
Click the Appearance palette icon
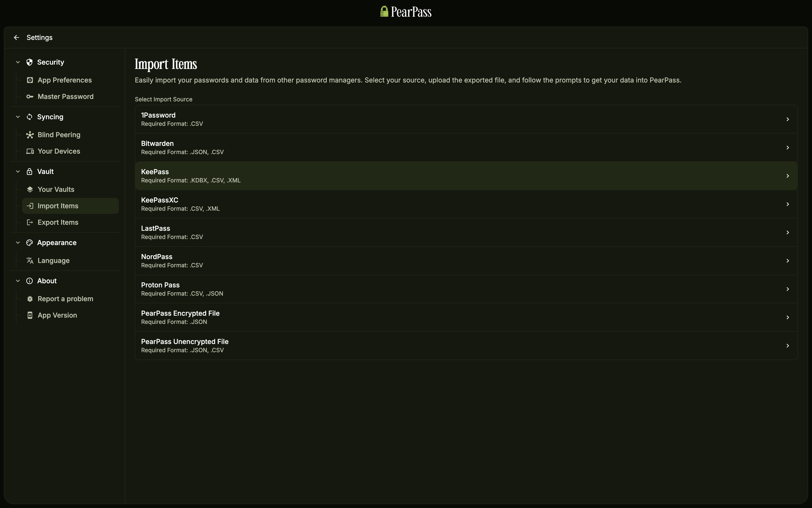tap(29, 243)
